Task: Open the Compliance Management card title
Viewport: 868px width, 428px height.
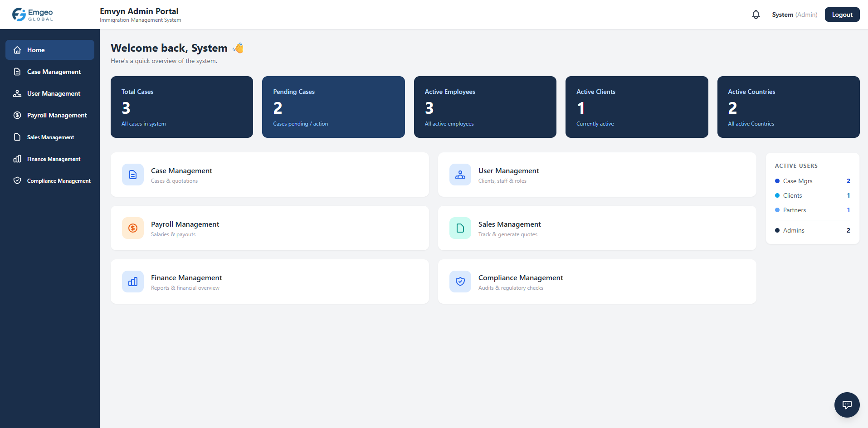Action: (521, 277)
